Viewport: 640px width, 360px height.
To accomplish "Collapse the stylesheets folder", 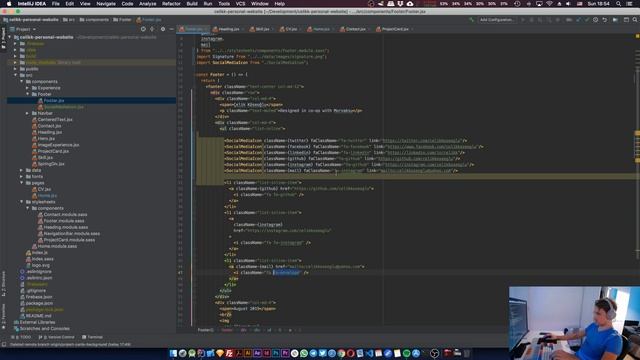I will click(x=22, y=202).
